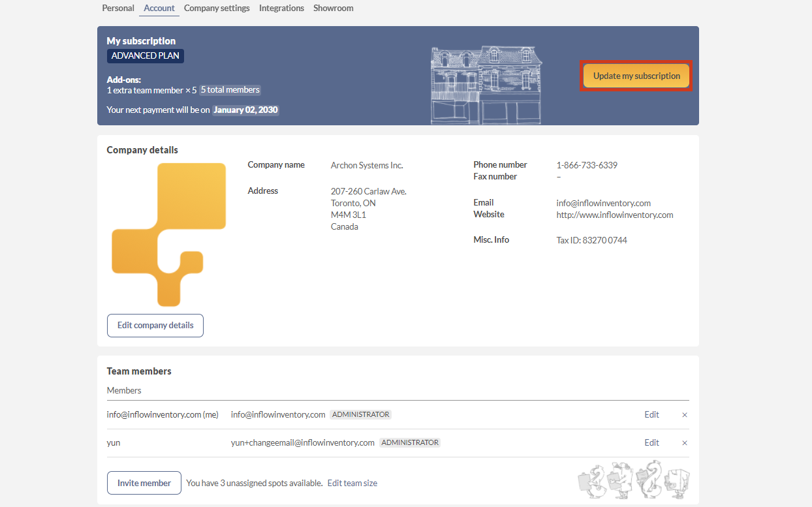Click the 3 unassigned spots available message
The width and height of the screenshot is (812, 507).
(x=255, y=484)
